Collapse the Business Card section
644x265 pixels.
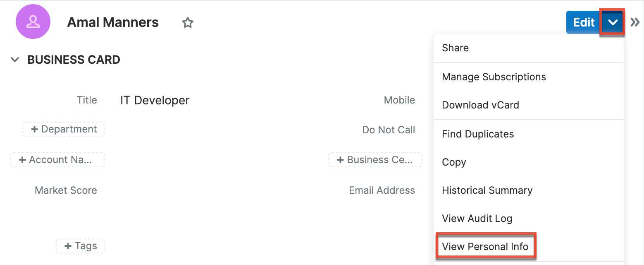[x=14, y=60]
